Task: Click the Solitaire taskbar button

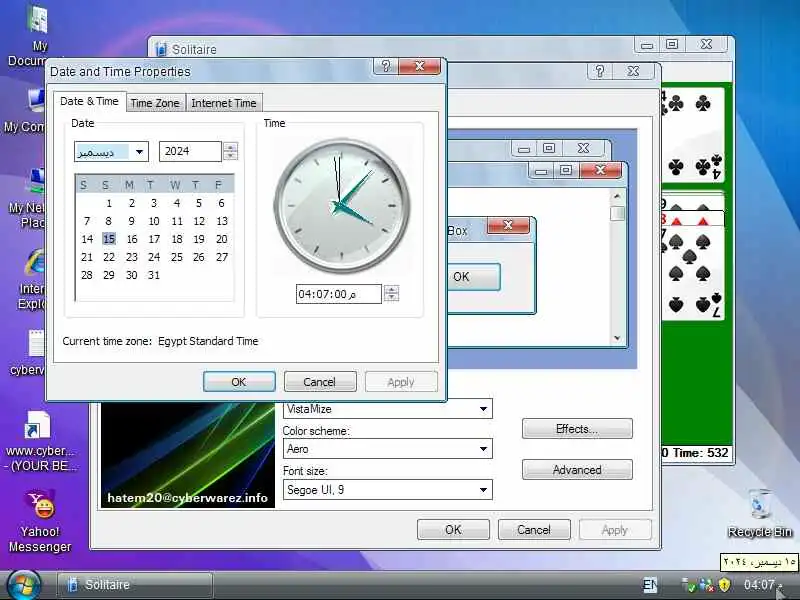Action: coord(134,585)
